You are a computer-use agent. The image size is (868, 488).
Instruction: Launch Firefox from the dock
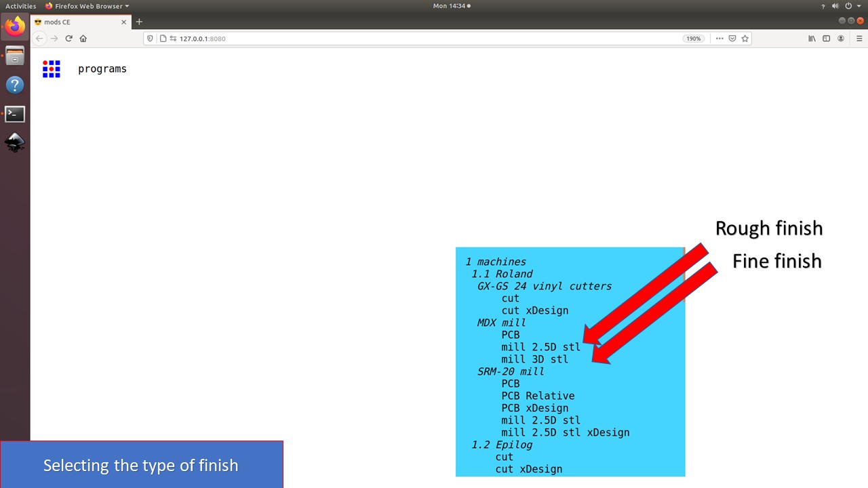coord(15,27)
